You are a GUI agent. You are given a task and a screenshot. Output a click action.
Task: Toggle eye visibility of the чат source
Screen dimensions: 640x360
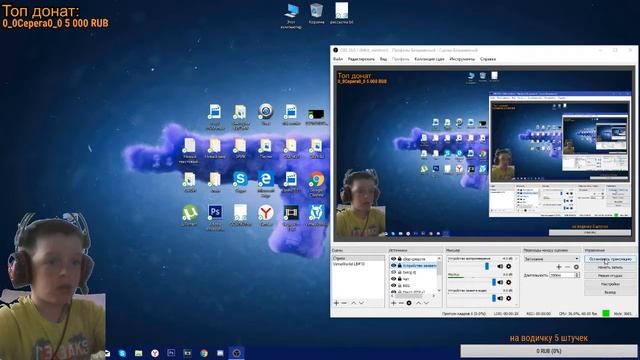393,279
